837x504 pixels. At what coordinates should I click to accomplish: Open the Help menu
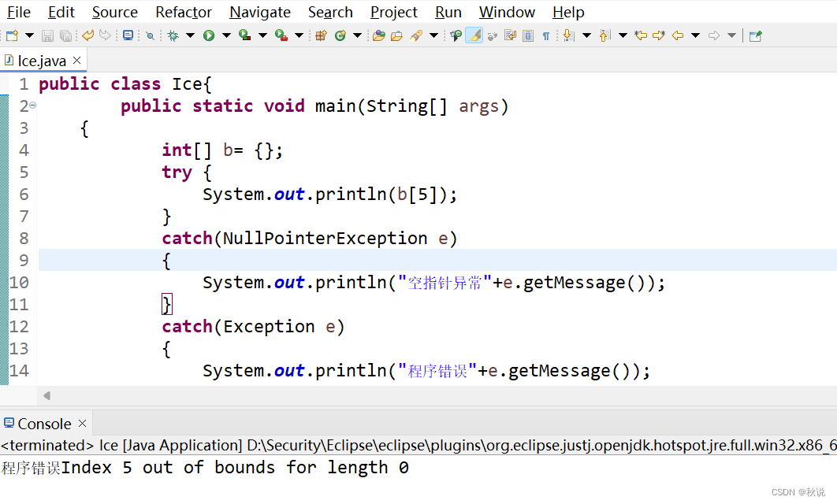coord(568,12)
